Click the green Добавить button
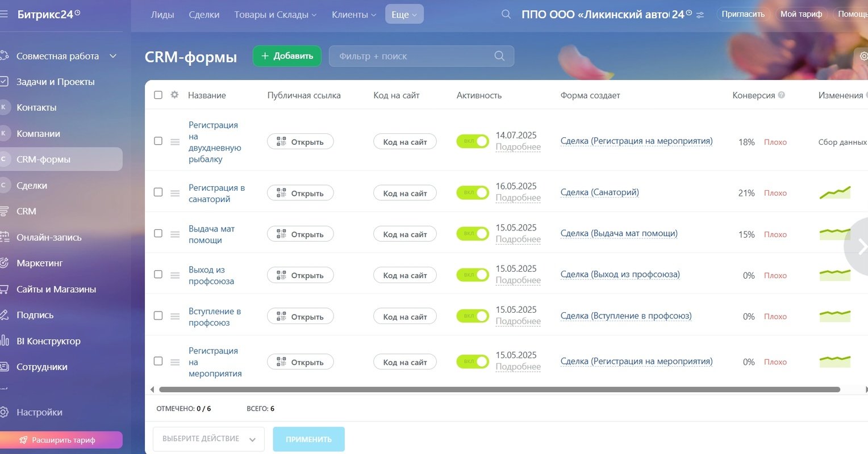 pyautogui.click(x=287, y=56)
